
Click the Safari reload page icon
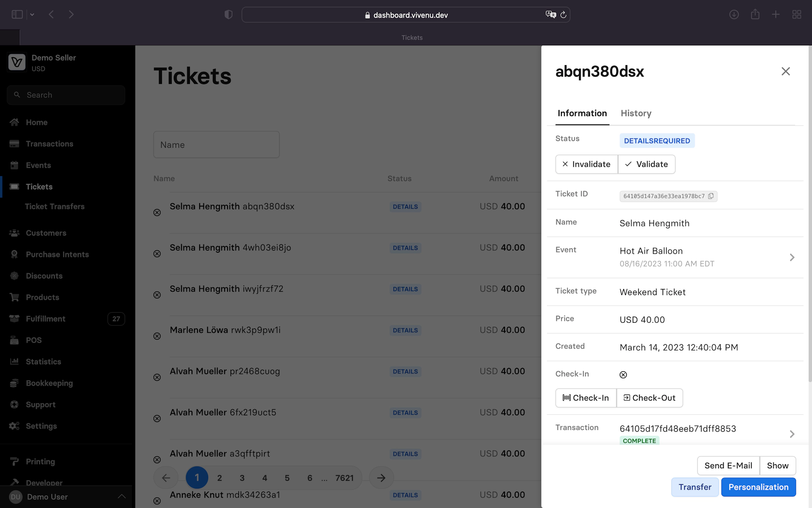click(x=563, y=15)
